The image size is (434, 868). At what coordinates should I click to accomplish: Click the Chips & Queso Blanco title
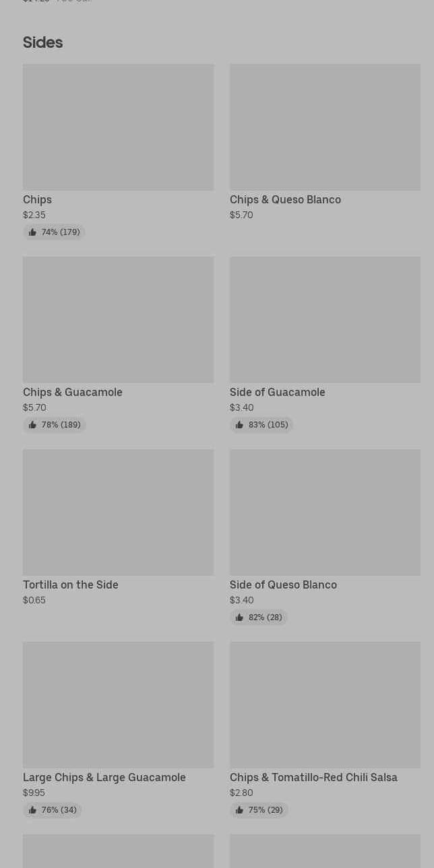pos(285,199)
